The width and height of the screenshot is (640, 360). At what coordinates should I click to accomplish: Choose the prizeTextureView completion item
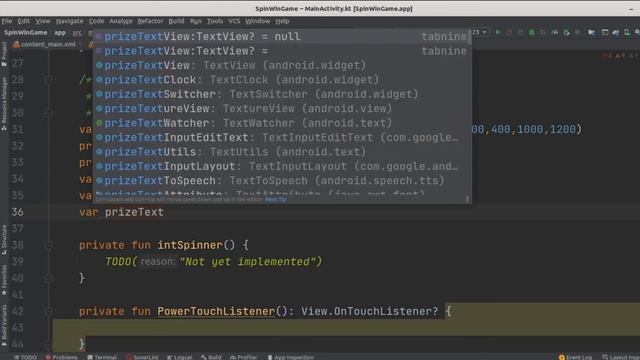[x=281, y=109]
